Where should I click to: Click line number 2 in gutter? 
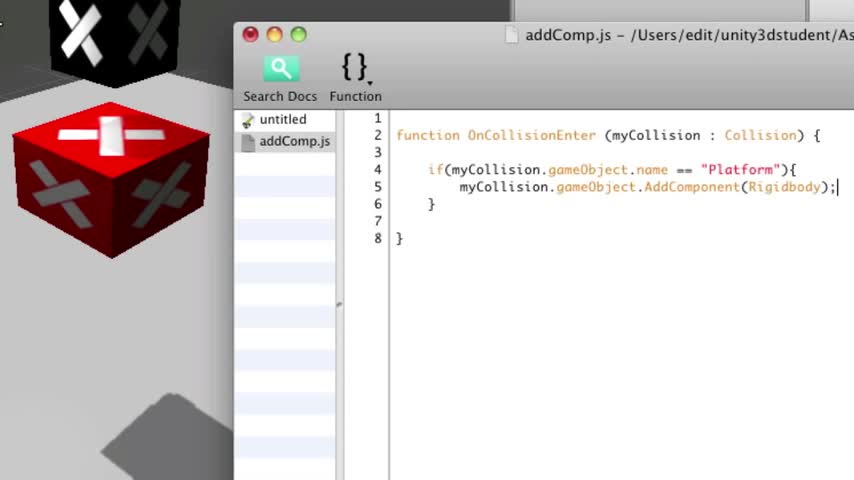click(377, 135)
